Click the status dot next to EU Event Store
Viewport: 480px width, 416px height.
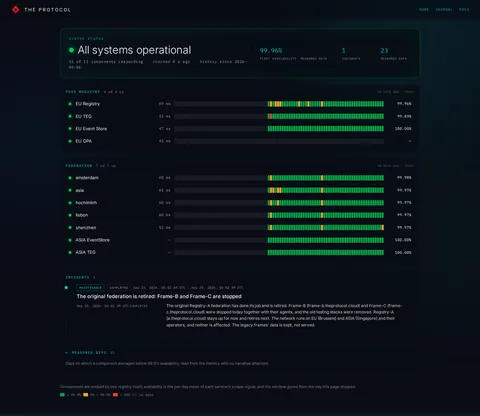[x=70, y=129]
